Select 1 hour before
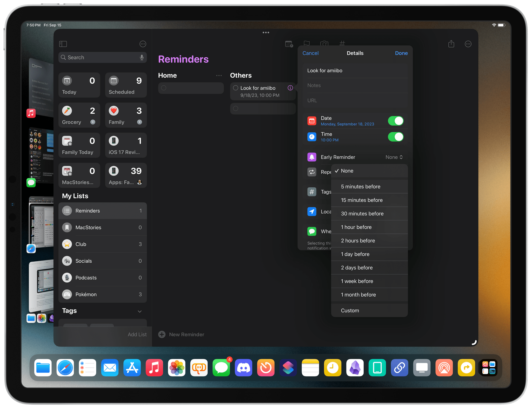This screenshot has width=532, height=409. pos(369,227)
